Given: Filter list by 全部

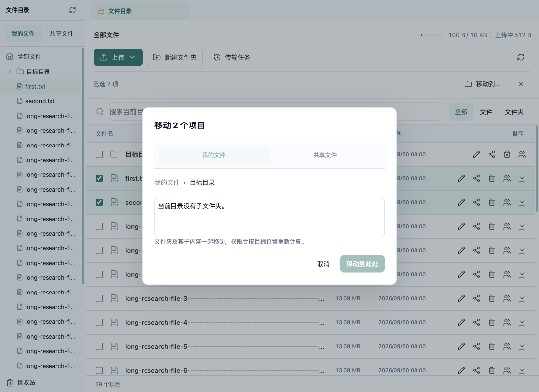Looking at the screenshot, I should tap(461, 112).
